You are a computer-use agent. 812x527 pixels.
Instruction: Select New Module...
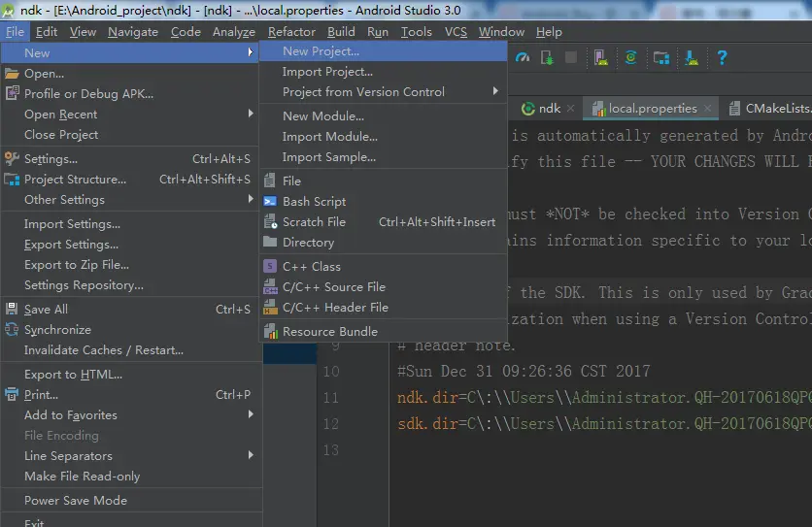[x=384, y=115]
